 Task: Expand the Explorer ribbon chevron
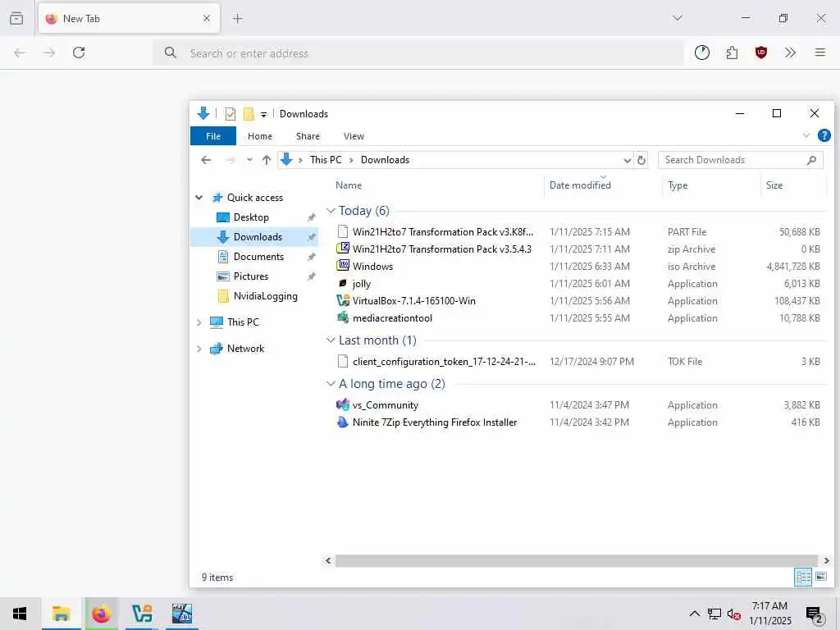806,135
